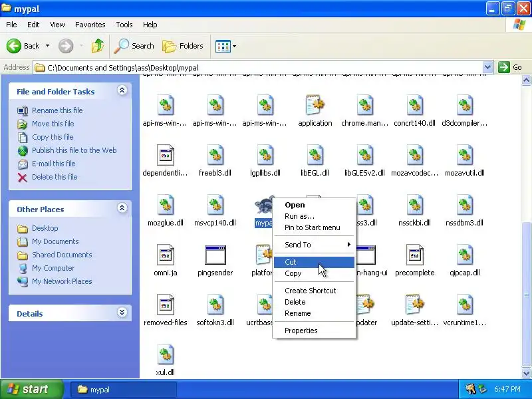532x399 pixels.
Task: Click the Up folder toolbar icon
Action: tap(98, 46)
